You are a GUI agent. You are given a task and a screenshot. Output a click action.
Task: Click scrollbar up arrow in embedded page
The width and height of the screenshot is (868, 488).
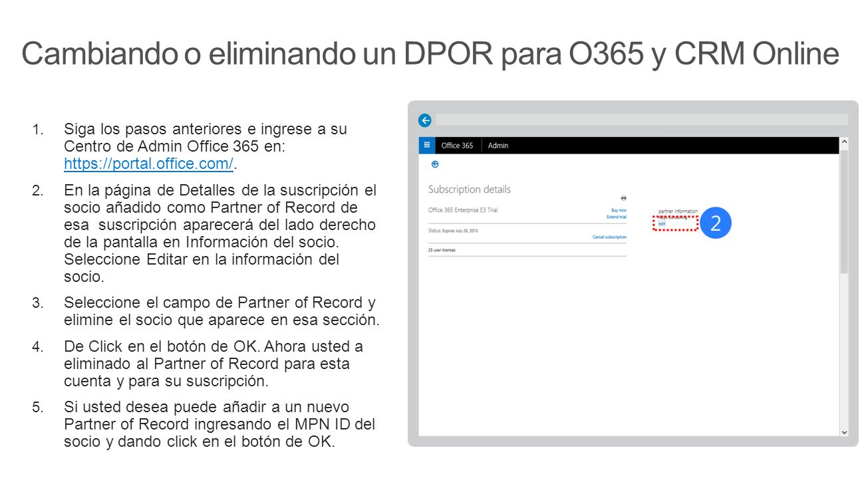tap(844, 142)
